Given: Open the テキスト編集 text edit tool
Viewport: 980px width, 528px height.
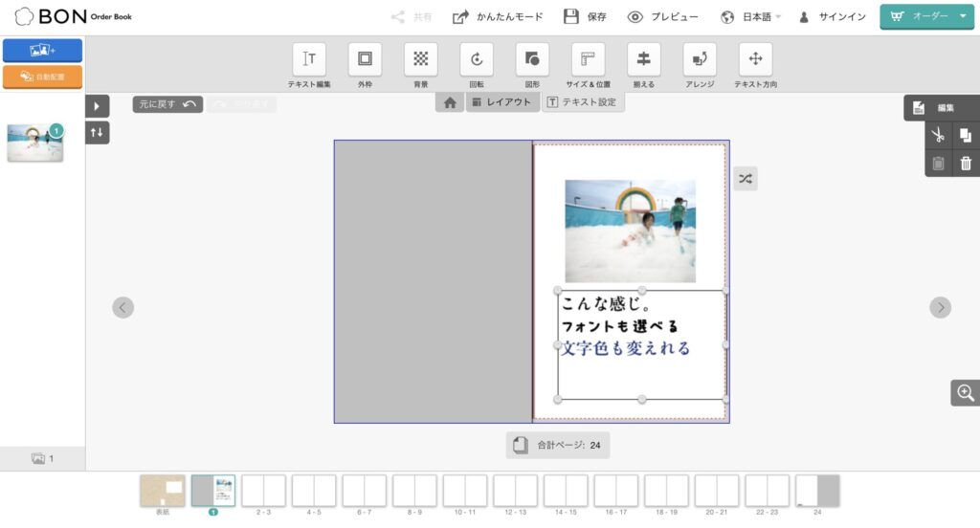Looking at the screenshot, I should pyautogui.click(x=309, y=59).
